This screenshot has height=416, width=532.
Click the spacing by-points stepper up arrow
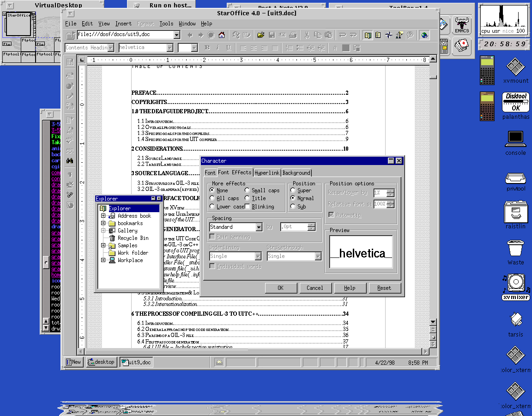[311, 225]
